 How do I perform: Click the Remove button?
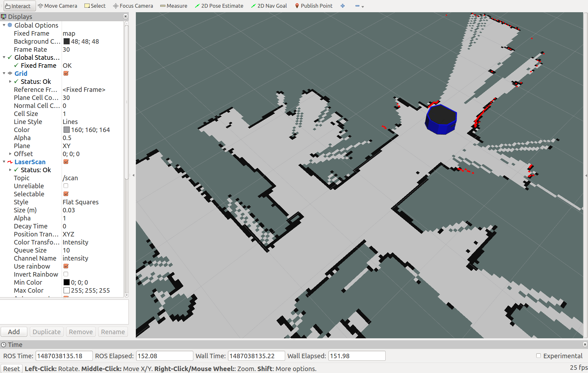81,332
